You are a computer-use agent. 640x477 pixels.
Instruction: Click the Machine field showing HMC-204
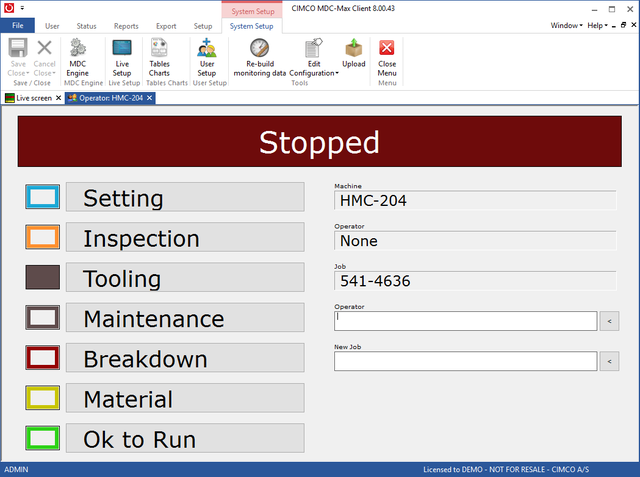pyautogui.click(x=475, y=200)
